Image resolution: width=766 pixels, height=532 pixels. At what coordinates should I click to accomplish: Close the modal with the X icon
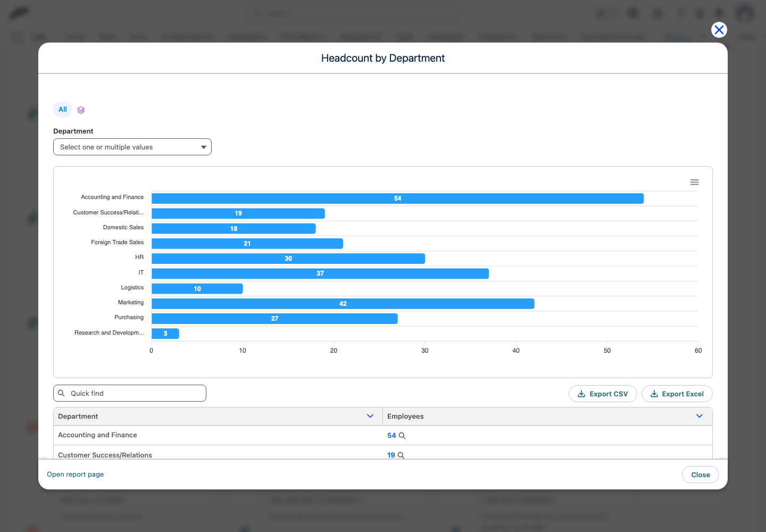[719, 30]
